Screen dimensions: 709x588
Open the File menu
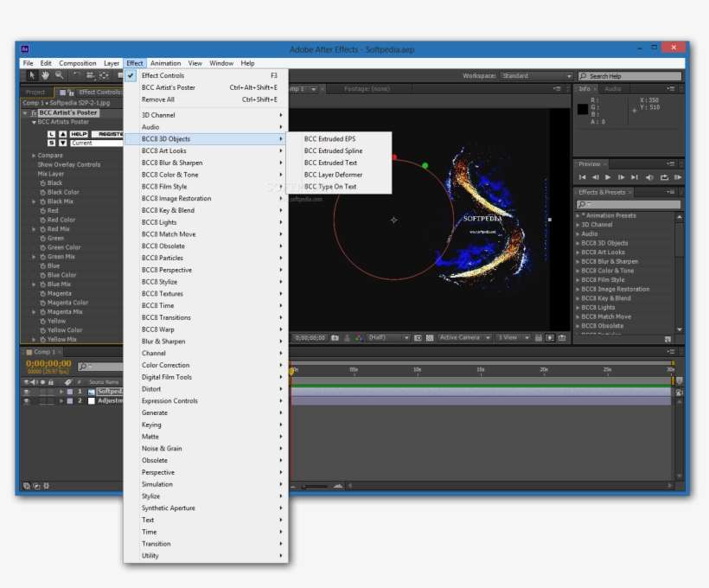(x=28, y=63)
